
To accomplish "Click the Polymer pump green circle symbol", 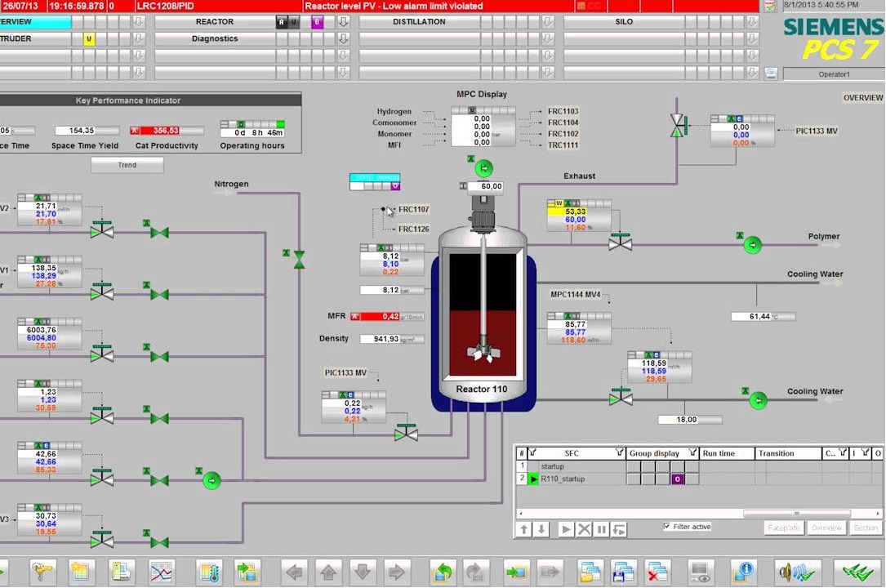I will click(752, 244).
